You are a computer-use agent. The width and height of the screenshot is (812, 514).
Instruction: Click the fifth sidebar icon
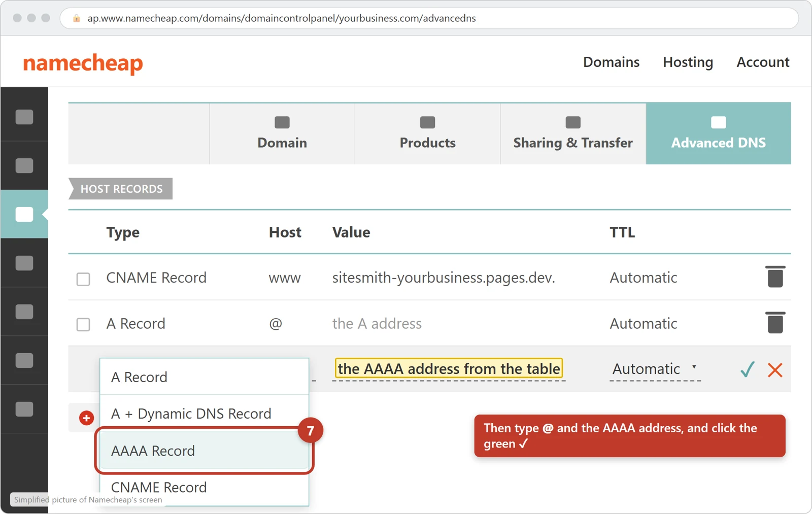tap(24, 312)
